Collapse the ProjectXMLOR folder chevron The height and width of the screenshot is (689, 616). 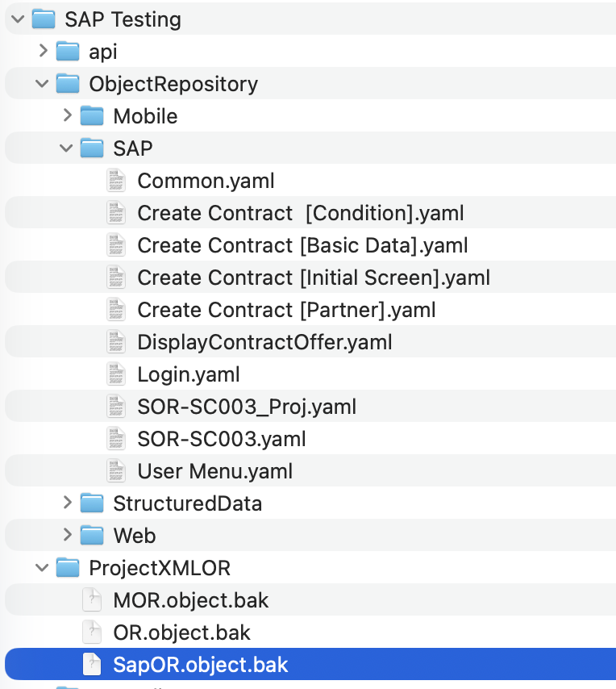coord(42,568)
